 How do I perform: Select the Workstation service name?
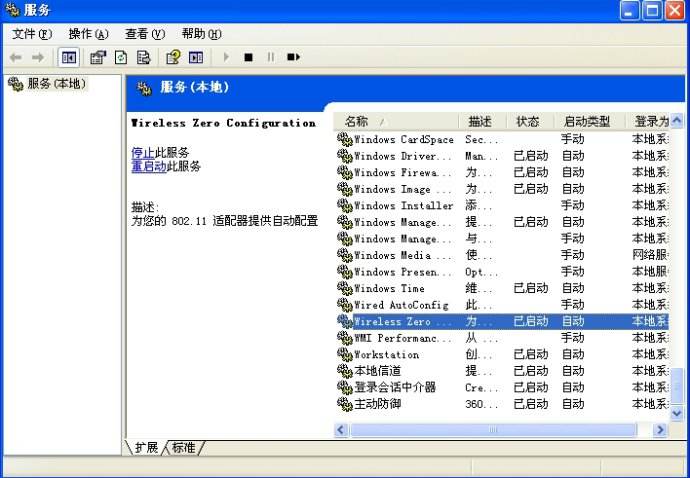pos(386,355)
